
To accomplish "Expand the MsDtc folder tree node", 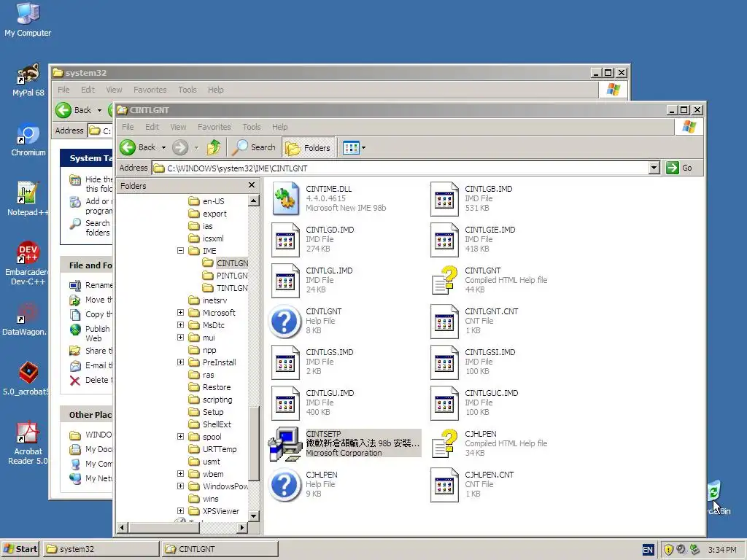I will coord(181,325).
